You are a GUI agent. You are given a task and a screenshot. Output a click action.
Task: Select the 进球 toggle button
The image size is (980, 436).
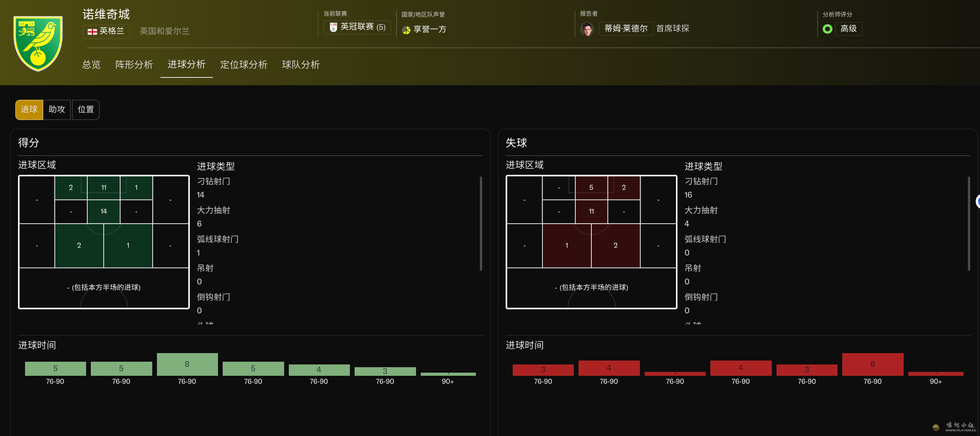[x=29, y=110]
